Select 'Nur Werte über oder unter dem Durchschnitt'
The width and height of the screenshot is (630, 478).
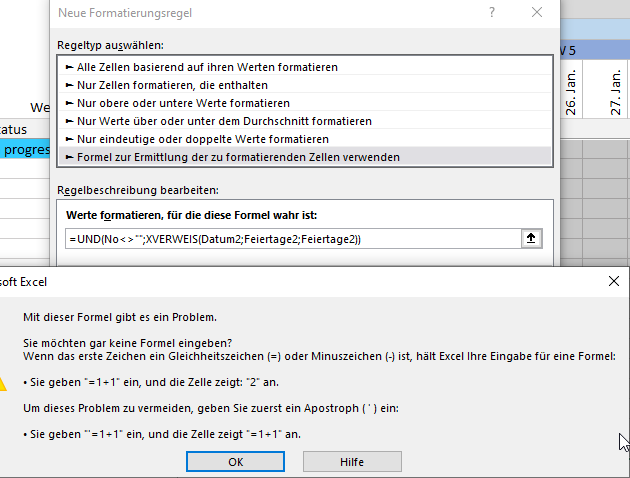[305, 121]
